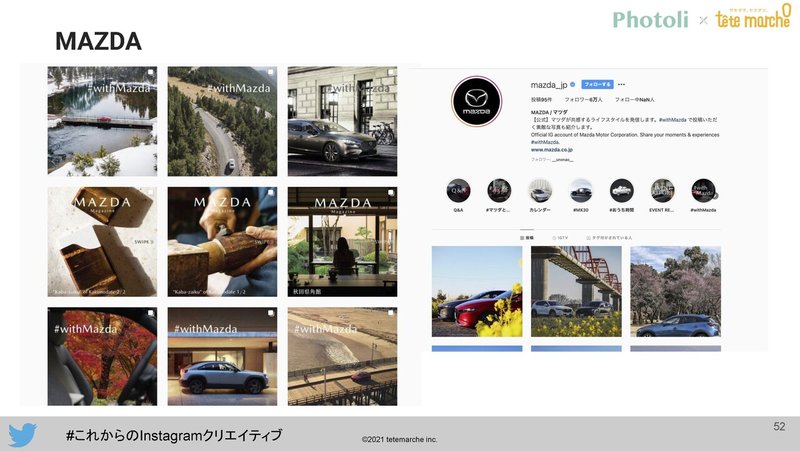Image resolution: width=800 pixels, height=451 pixels.
Task: Open #withMazda post of MX-30 at house
Action: pyautogui.click(x=222, y=357)
